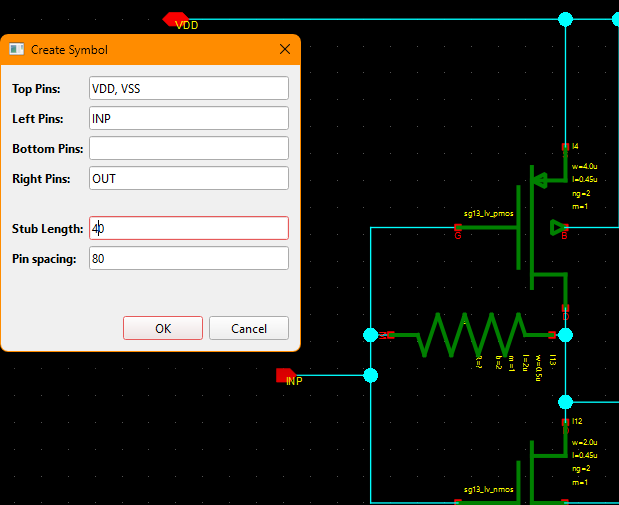Image resolution: width=619 pixels, height=505 pixels.
Task: Click the Stub Length input field
Action: pos(189,228)
